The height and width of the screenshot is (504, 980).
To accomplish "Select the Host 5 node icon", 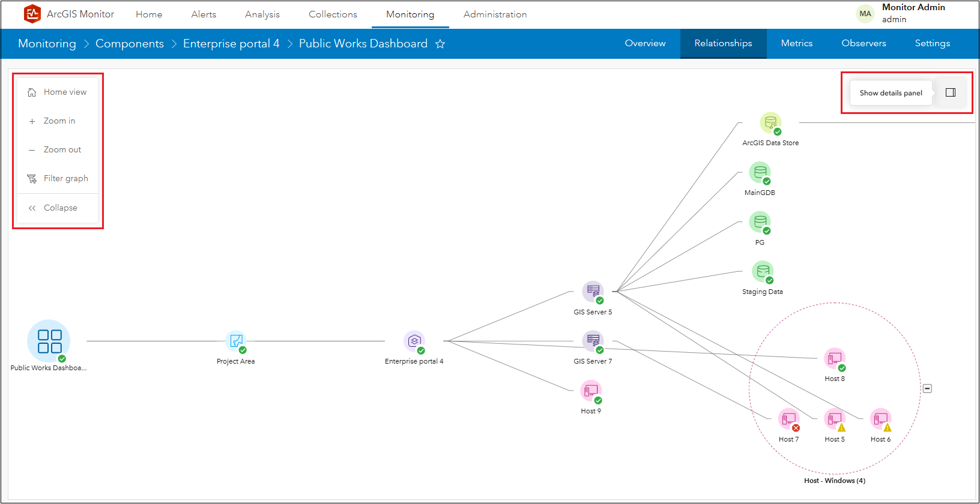I will pyautogui.click(x=835, y=419).
